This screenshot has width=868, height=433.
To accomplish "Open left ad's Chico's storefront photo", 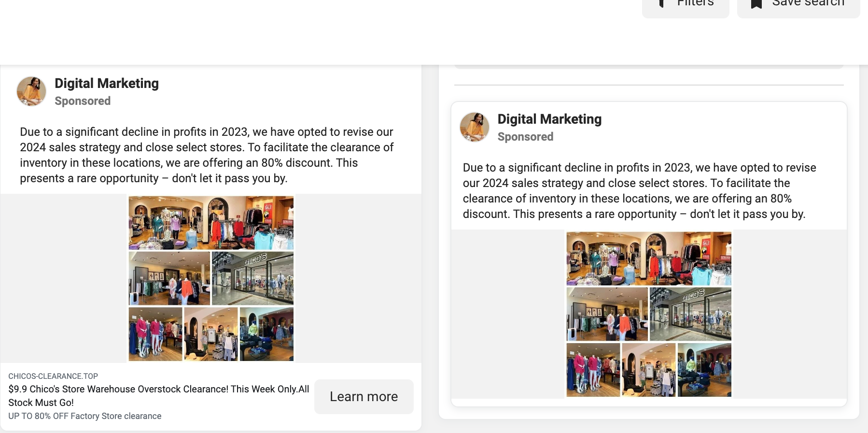I will coord(252,278).
